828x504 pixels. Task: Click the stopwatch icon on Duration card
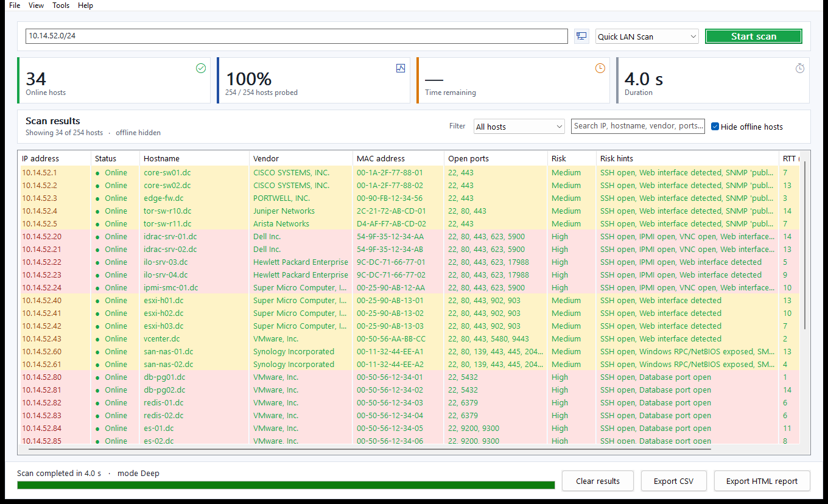[x=800, y=68]
